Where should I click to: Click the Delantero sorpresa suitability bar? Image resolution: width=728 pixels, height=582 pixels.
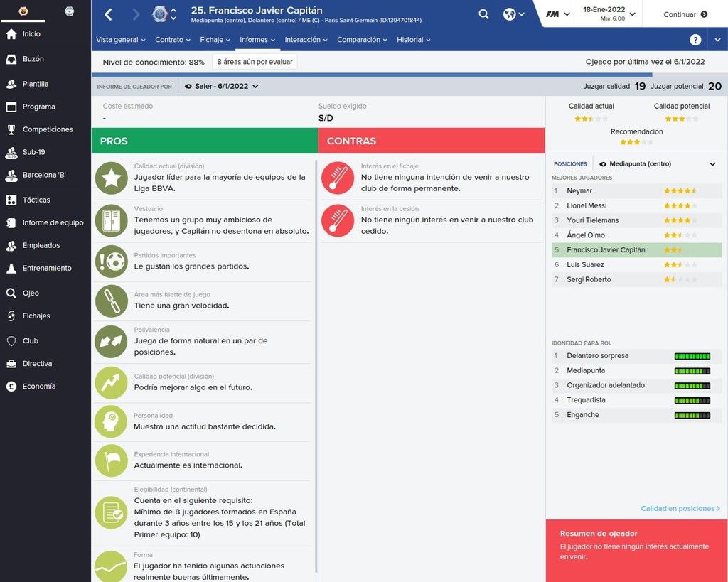click(692, 357)
